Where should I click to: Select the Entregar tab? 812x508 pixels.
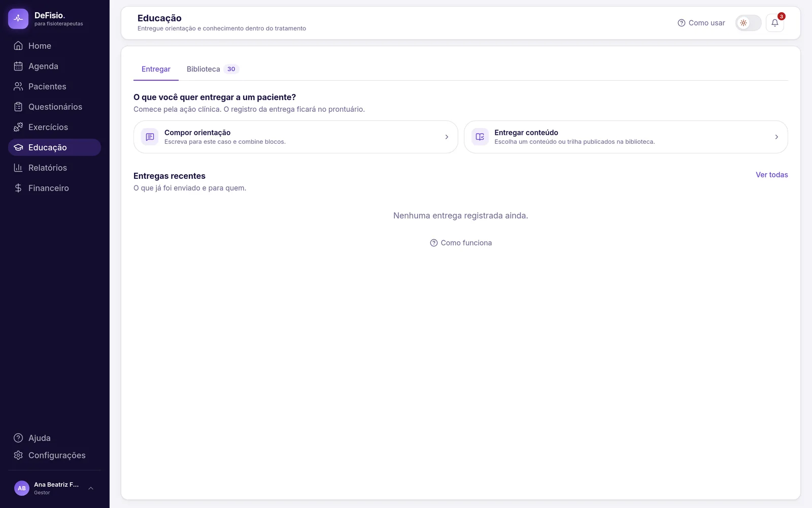(x=156, y=69)
